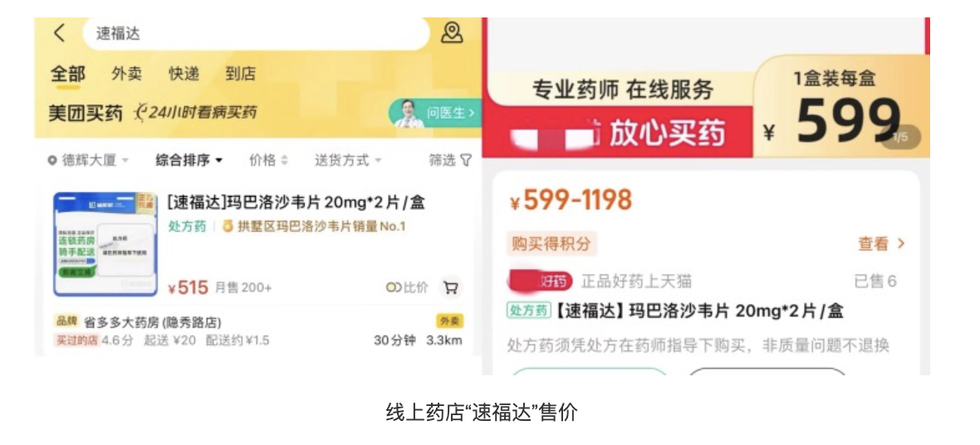Add the 速福达 product to cart
The width and height of the screenshot is (980, 445).
point(451,287)
